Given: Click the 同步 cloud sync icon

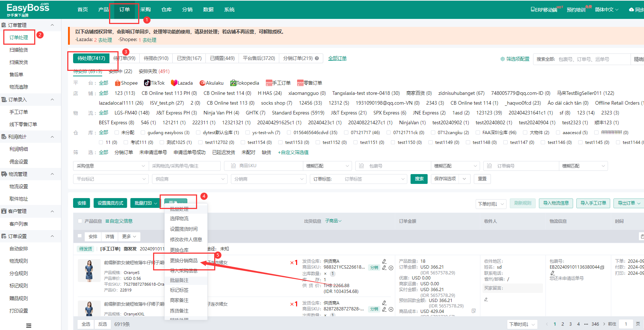Looking at the screenshot, I should 632,9.
